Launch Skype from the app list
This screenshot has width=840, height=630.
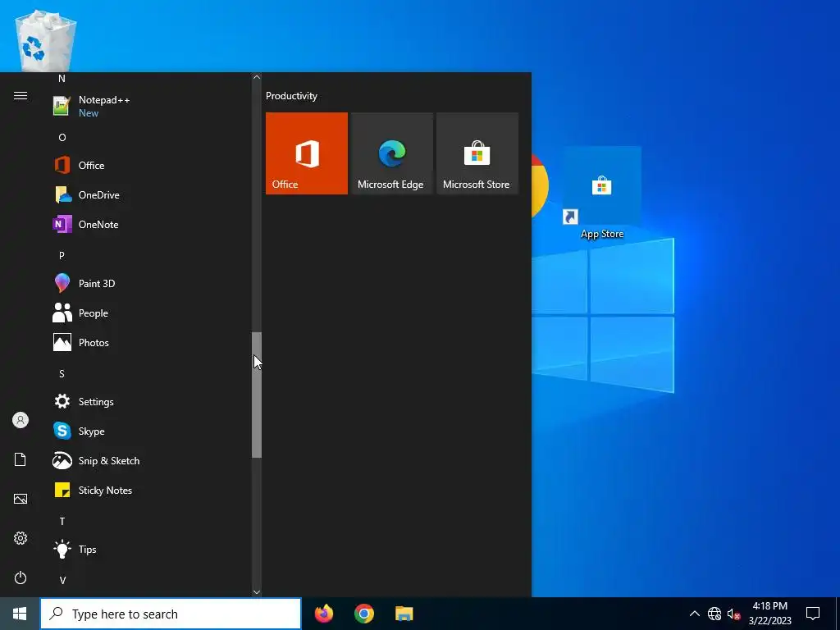point(150,431)
